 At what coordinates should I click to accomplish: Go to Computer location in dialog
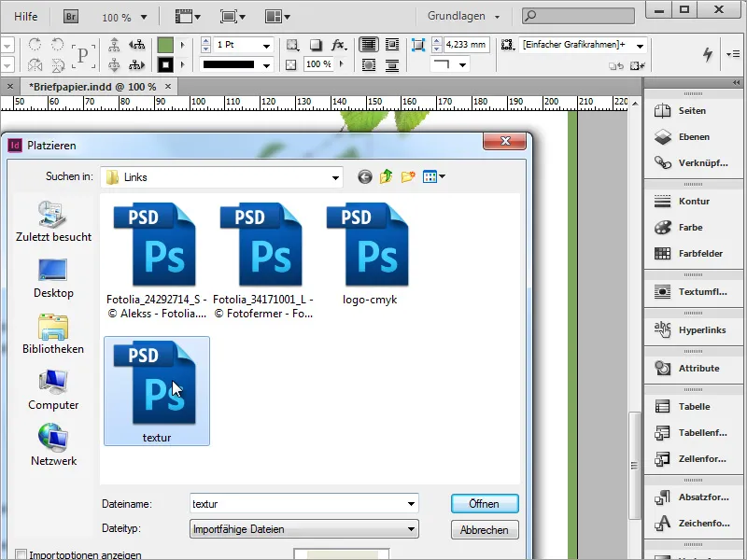click(53, 390)
